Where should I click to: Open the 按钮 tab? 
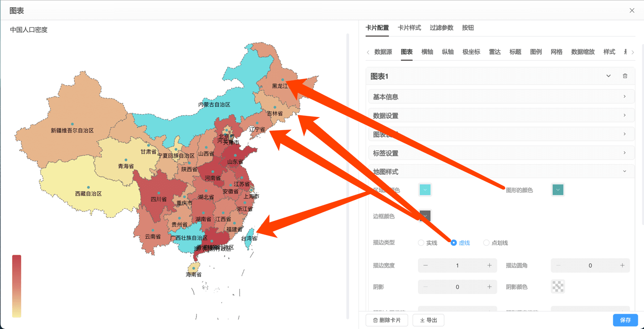pos(468,28)
